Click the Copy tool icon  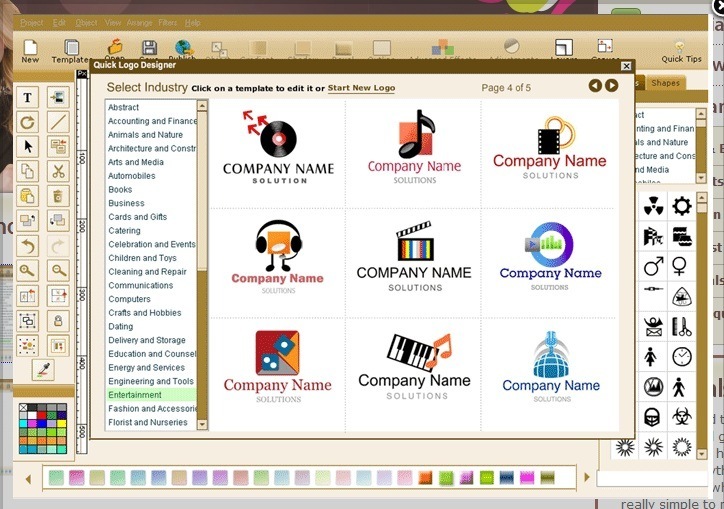[x=27, y=172]
